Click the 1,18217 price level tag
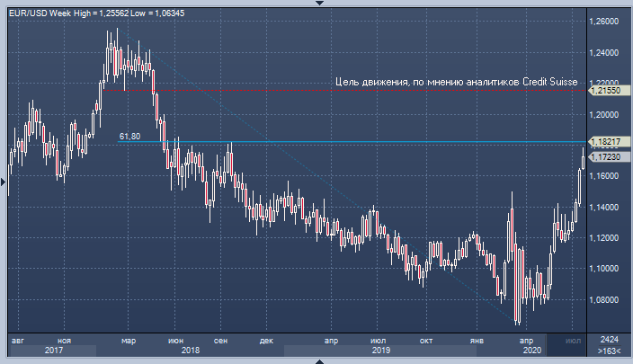The height and width of the screenshot is (364, 633). coord(607,142)
